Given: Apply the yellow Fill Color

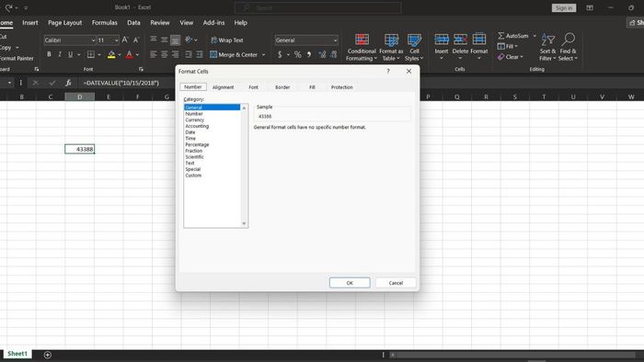Looking at the screenshot, I should coord(111,54).
